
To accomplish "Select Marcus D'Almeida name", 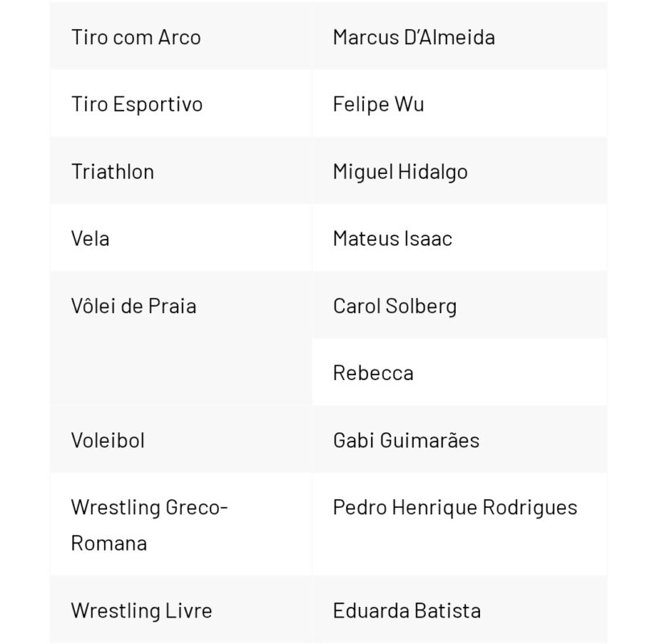I will [414, 37].
